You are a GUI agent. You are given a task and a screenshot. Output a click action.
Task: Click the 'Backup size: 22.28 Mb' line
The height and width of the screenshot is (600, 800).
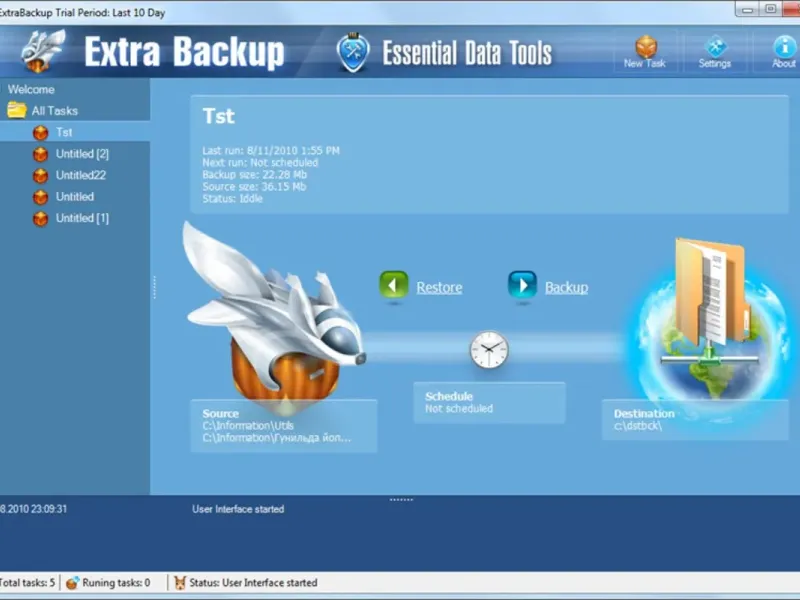255,174
